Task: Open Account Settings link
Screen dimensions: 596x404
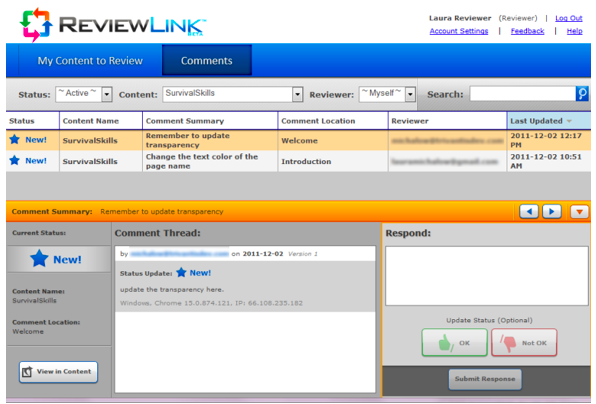Action: [x=459, y=31]
